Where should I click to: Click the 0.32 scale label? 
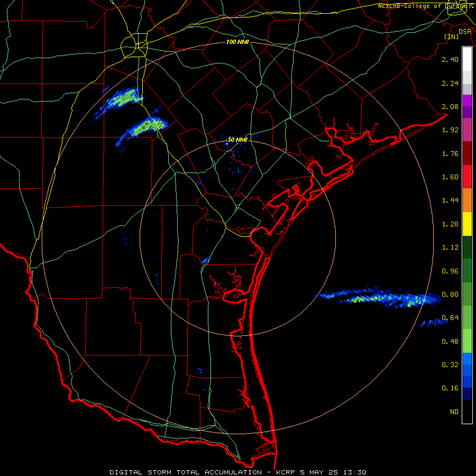[x=450, y=365]
